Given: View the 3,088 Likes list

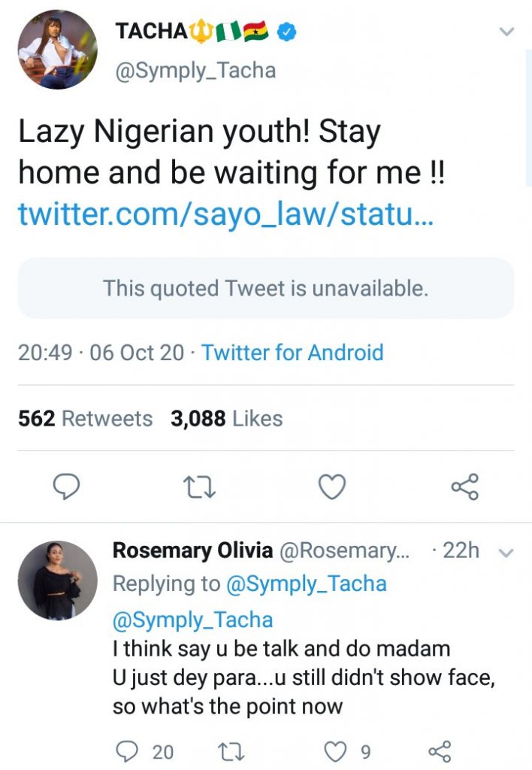Looking at the screenshot, I should pyautogui.click(x=227, y=419).
